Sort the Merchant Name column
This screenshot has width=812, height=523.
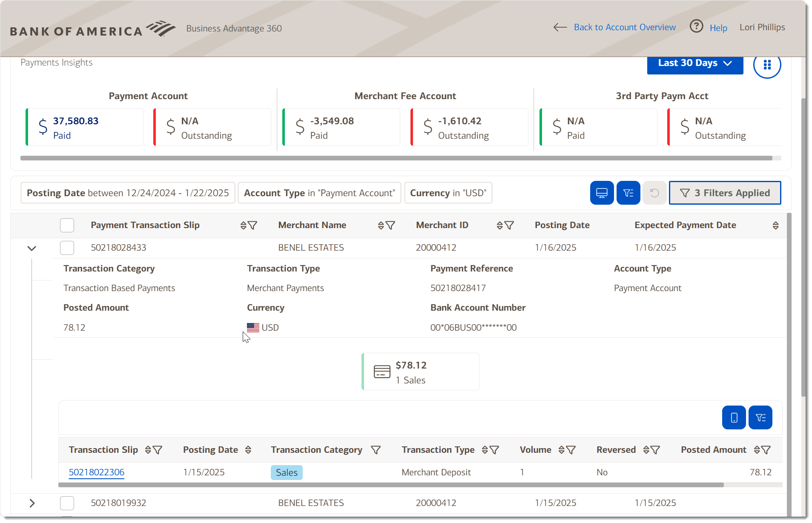point(381,225)
